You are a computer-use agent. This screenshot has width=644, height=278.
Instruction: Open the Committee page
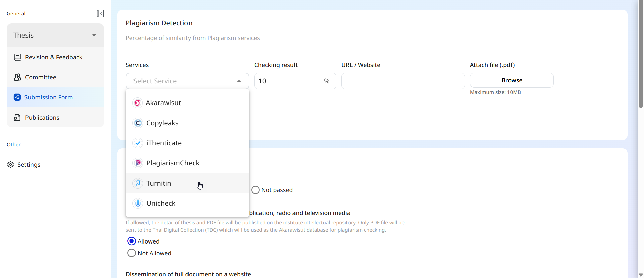click(55, 77)
